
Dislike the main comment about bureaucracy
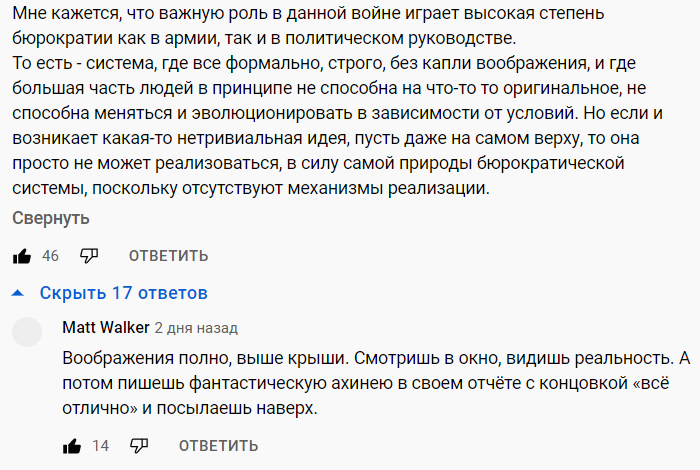click(x=89, y=256)
